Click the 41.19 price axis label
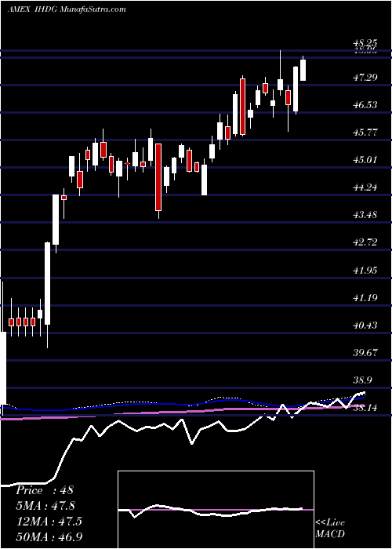Viewport: 392px width, 549px height. click(x=365, y=297)
